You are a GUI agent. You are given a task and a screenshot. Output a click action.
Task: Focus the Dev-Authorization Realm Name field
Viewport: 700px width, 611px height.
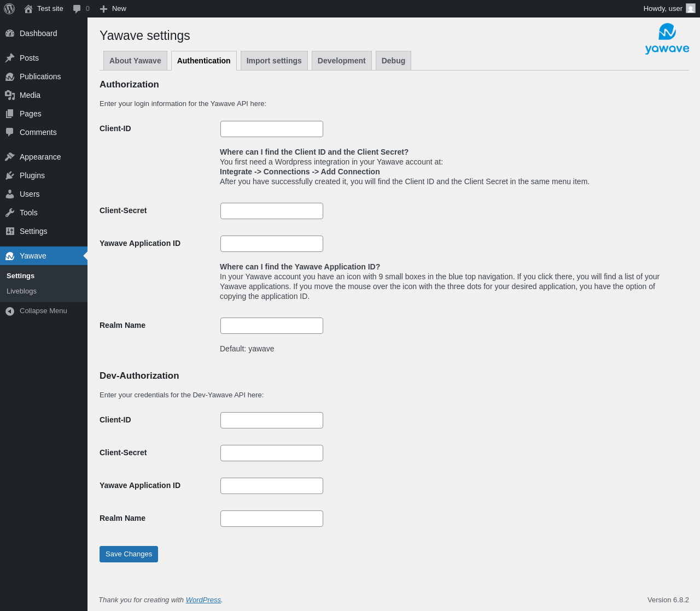tap(272, 519)
